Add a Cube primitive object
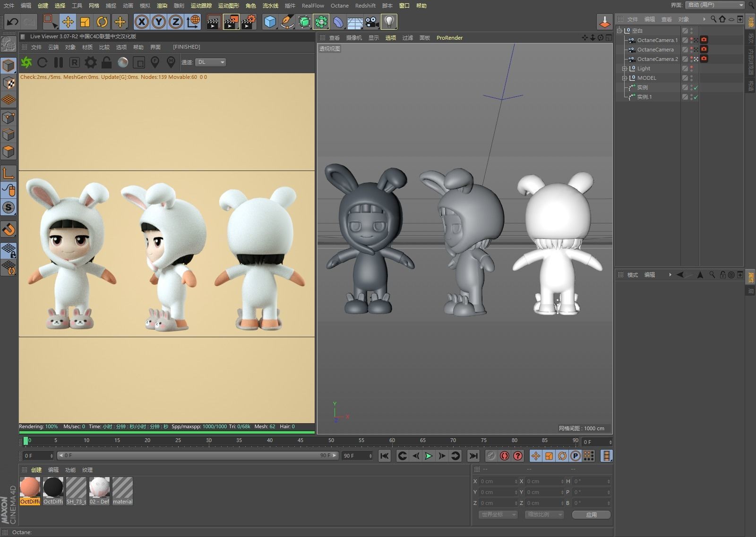The width and height of the screenshot is (756, 537). coord(270,22)
